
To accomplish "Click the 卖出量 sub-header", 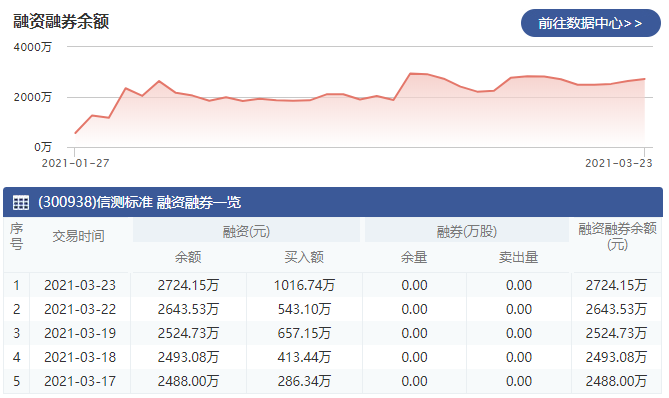I will point(518,257).
